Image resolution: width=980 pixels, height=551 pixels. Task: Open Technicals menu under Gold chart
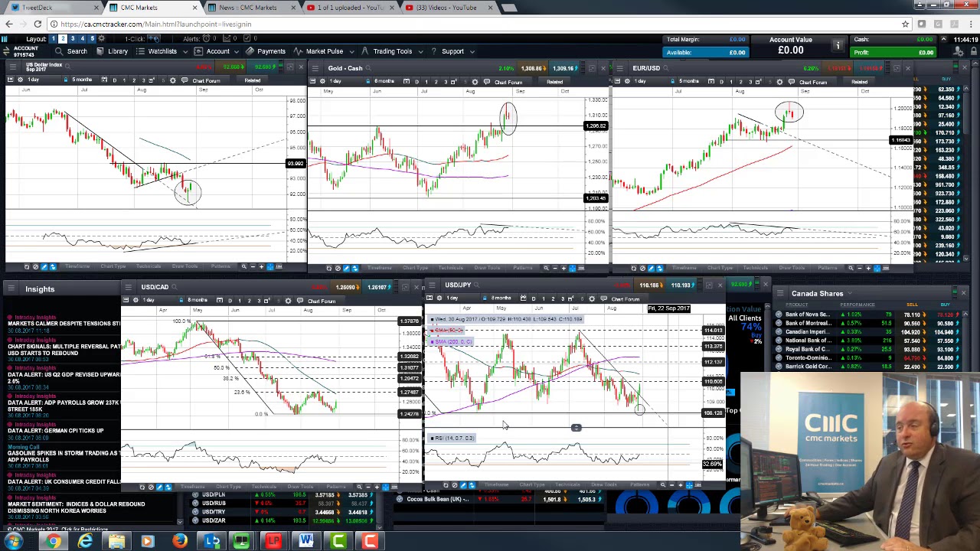pos(450,269)
